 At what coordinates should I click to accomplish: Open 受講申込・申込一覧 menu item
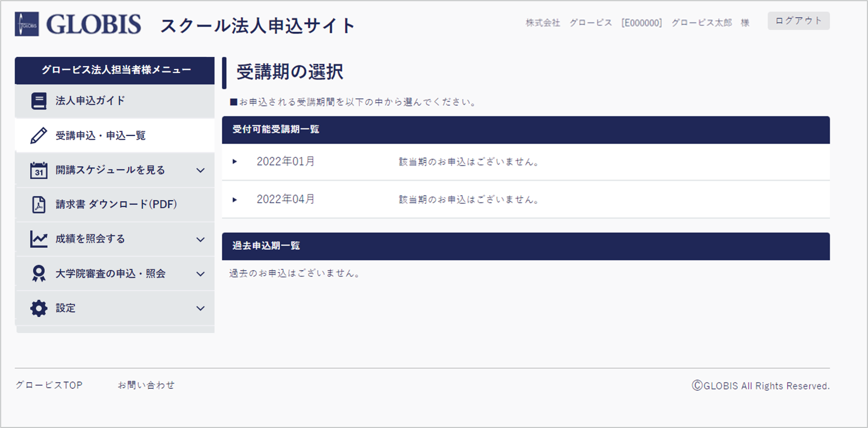point(115,136)
